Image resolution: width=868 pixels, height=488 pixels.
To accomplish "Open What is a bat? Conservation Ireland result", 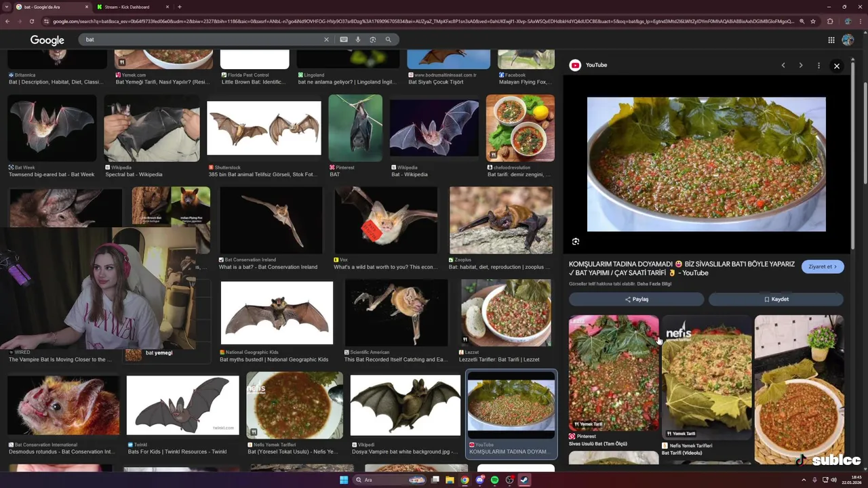I will [271, 221].
